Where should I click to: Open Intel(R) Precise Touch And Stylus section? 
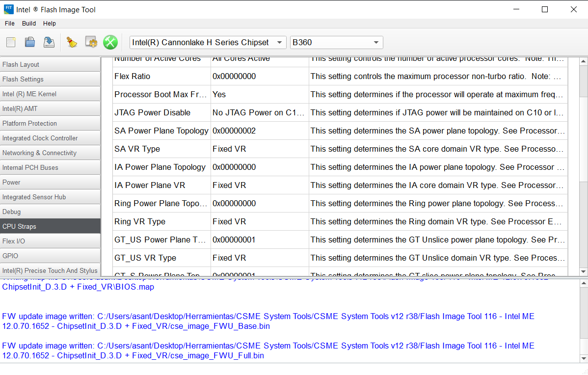pos(50,270)
